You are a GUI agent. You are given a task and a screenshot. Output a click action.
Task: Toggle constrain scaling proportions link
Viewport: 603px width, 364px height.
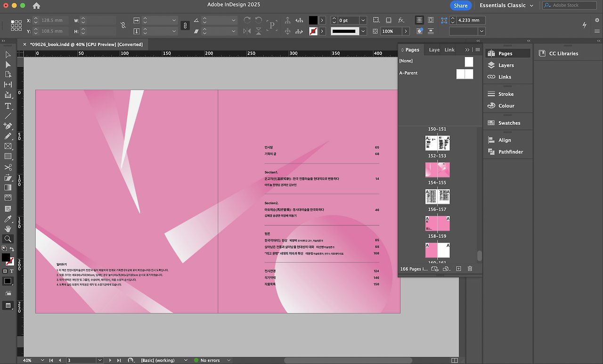186,25
